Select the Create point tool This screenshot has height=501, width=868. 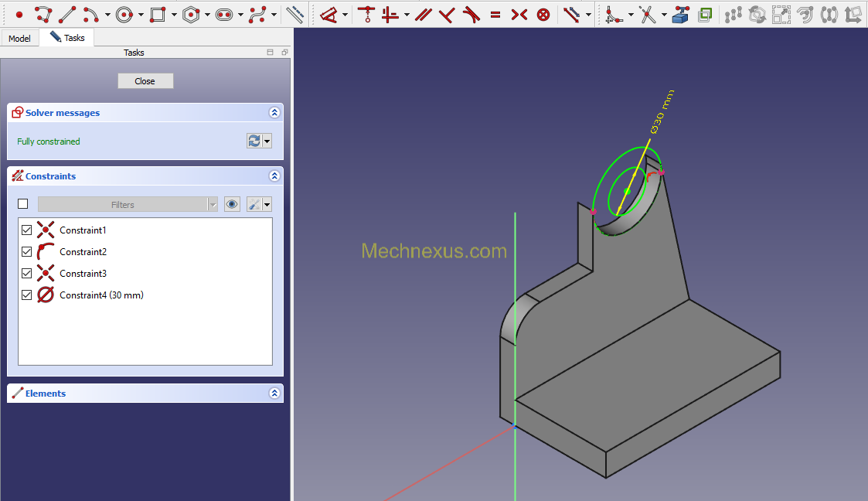19,15
